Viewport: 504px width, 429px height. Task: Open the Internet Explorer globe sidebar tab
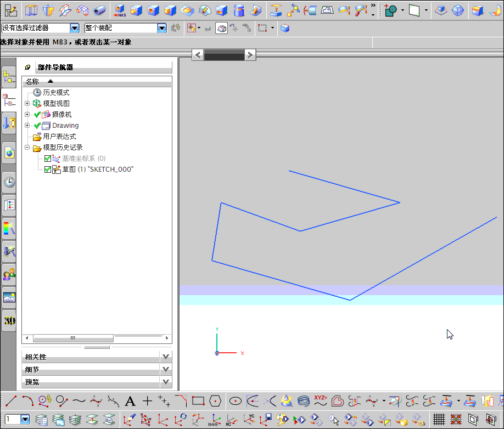pyautogui.click(x=9, y=153)
